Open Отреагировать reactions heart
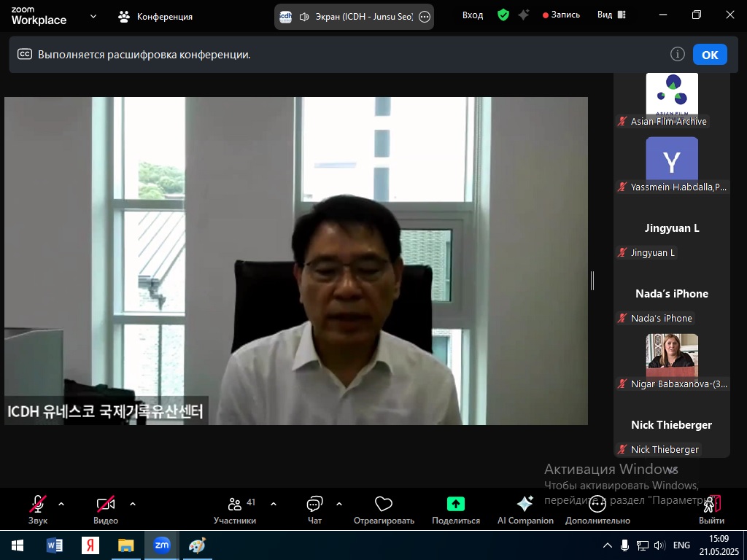 (x=384, y=510)
